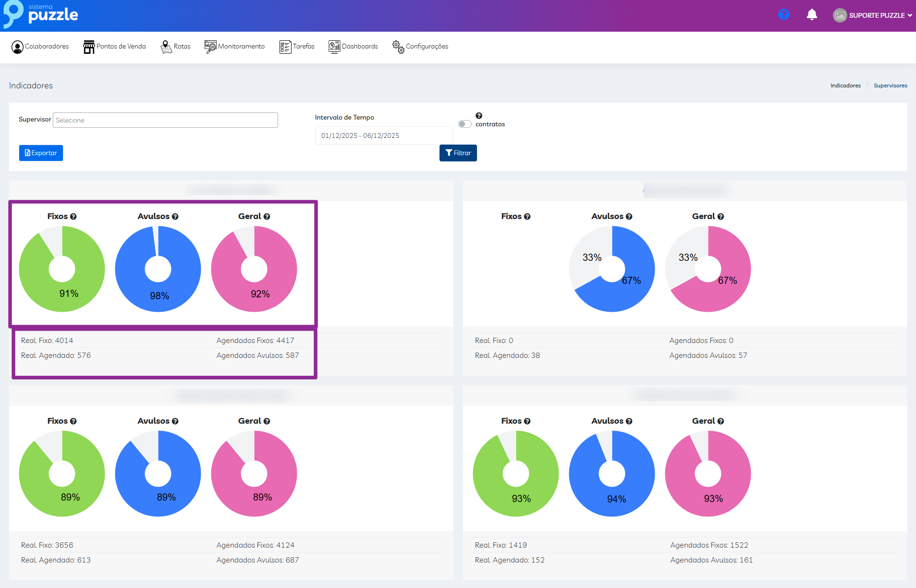The width and height of the screenshot is (916, 588).
Task: Open the Configurações menu
Action: point(420,47)
